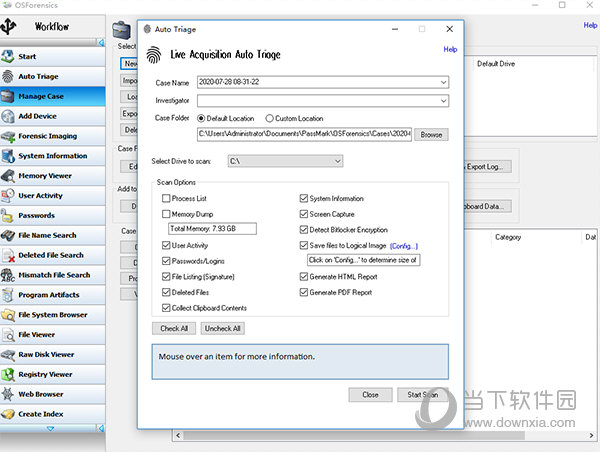Uncheck the System Information scan option
The height and width of the screenshot is (452, 600).
tap(303, 198)
